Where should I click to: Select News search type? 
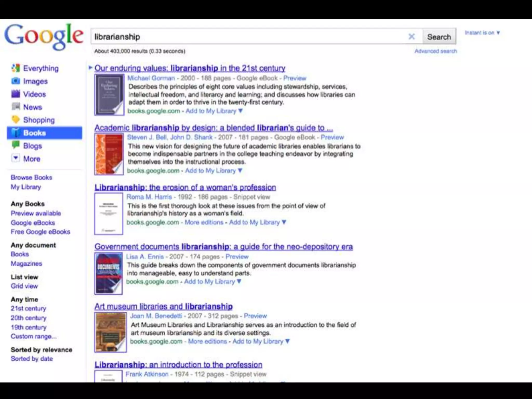(x=32, y=107)
